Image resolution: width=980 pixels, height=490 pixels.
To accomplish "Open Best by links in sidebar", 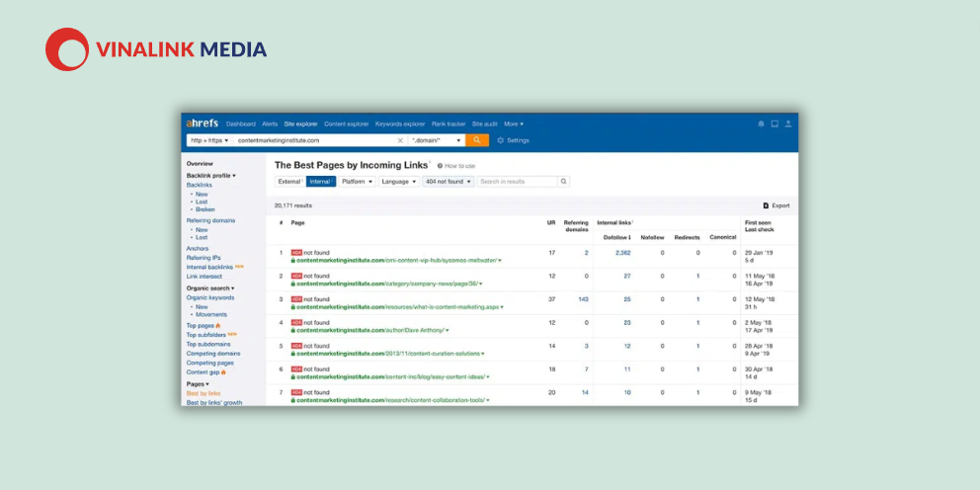I will (204, 393).
